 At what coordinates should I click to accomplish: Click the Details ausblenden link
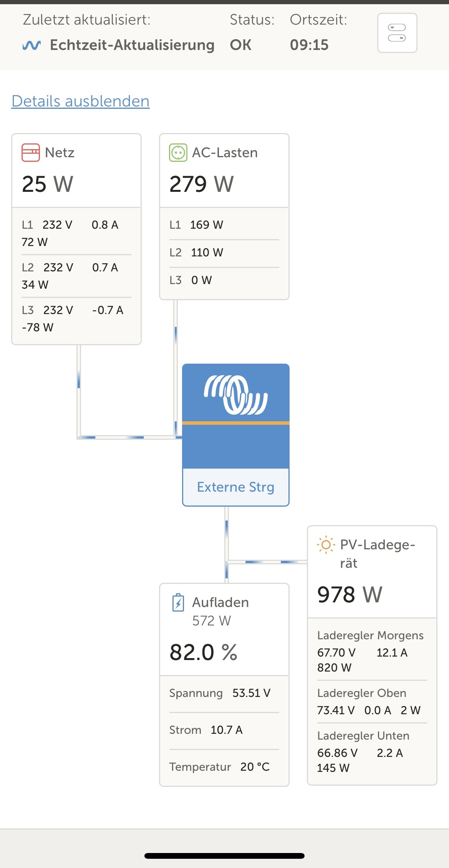click(81, 101)
